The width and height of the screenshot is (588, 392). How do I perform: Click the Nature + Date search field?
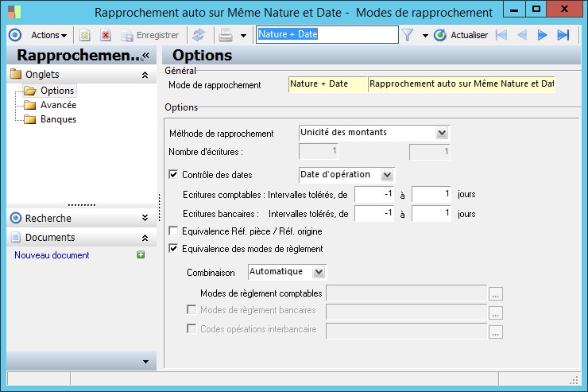click(327, 35)
